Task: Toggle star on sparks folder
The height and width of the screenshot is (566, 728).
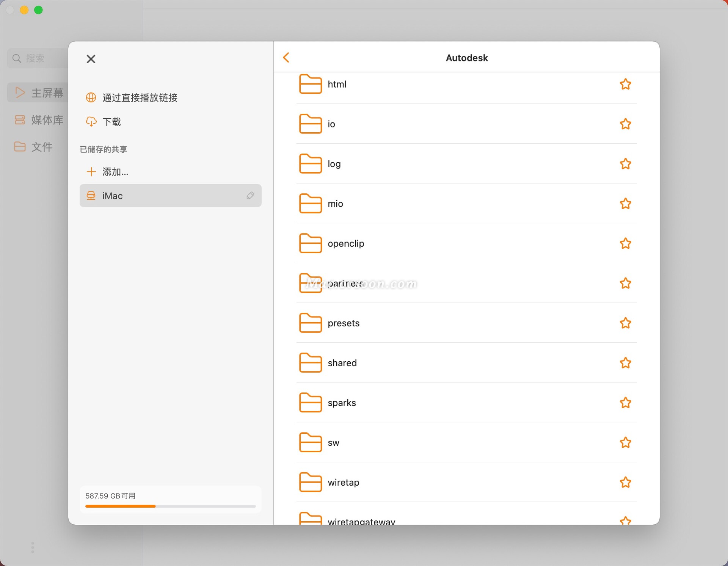Action: 626,403
